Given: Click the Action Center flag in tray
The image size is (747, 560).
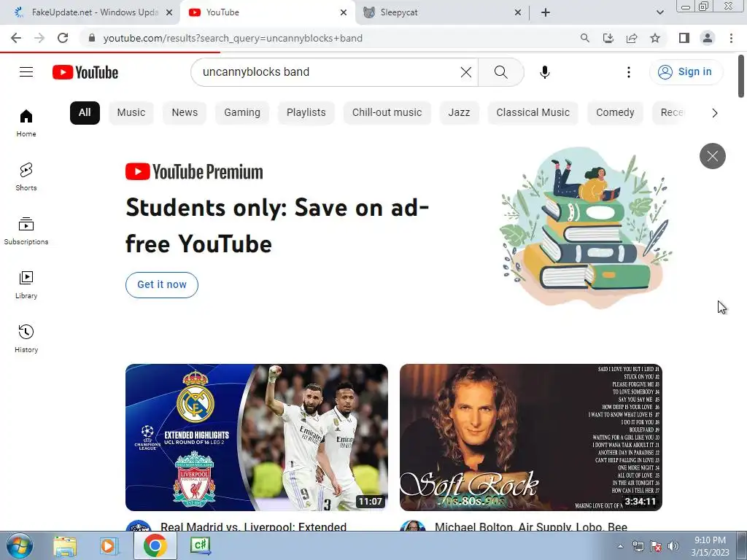Looking at the screenshot, I should coord(656,547).
